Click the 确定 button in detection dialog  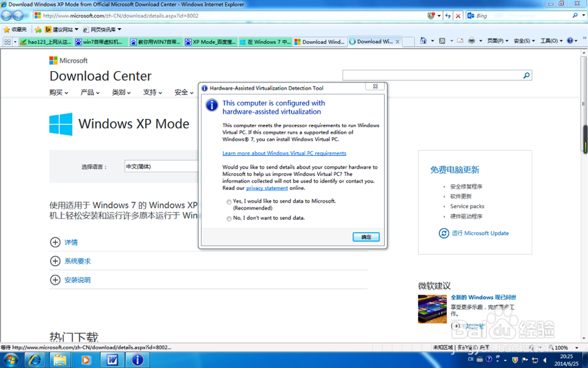(366, 237)
